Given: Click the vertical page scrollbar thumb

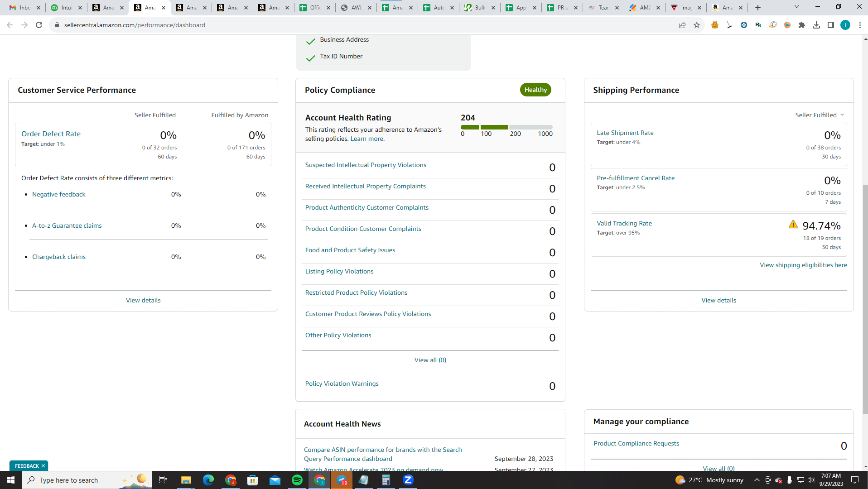Looking at the screenshot, I should tap(865, 299).
